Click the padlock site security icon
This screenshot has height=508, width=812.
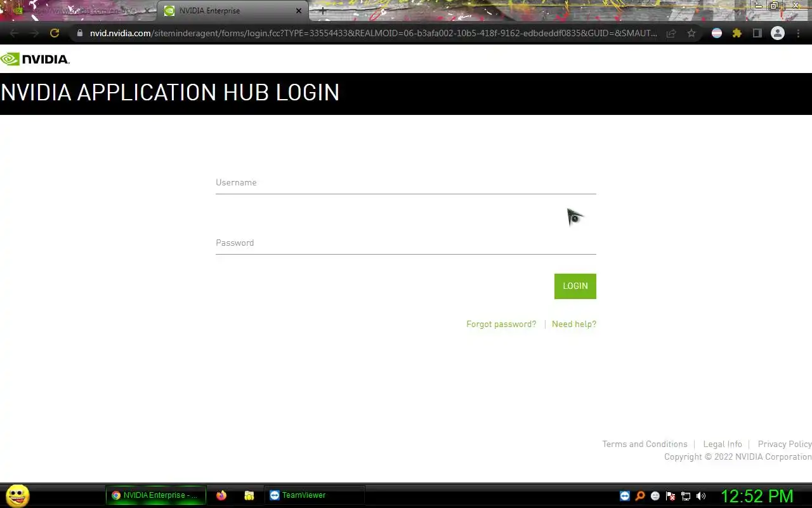click(x=79, y=33)
